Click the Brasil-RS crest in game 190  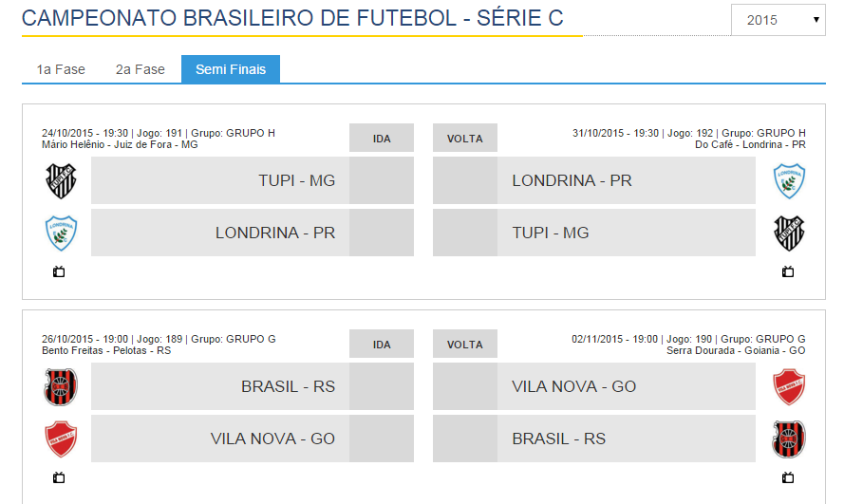(789, 439)
